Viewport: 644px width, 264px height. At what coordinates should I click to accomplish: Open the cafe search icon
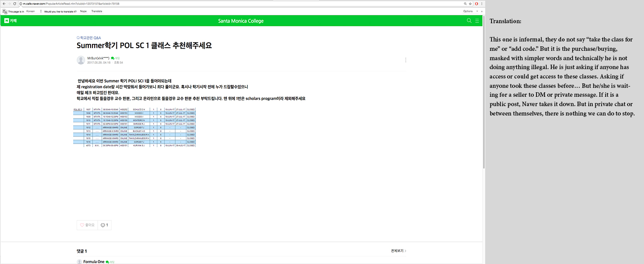point(469,21)
